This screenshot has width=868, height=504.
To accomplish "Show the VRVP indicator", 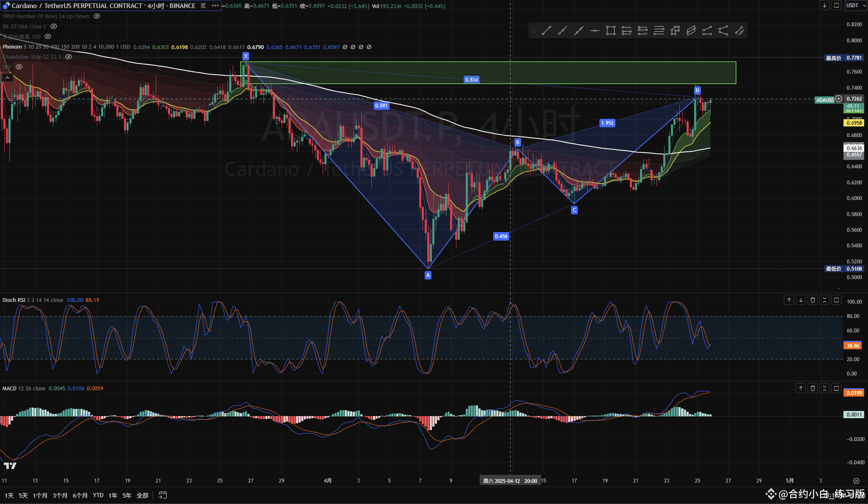I will 97,16.
